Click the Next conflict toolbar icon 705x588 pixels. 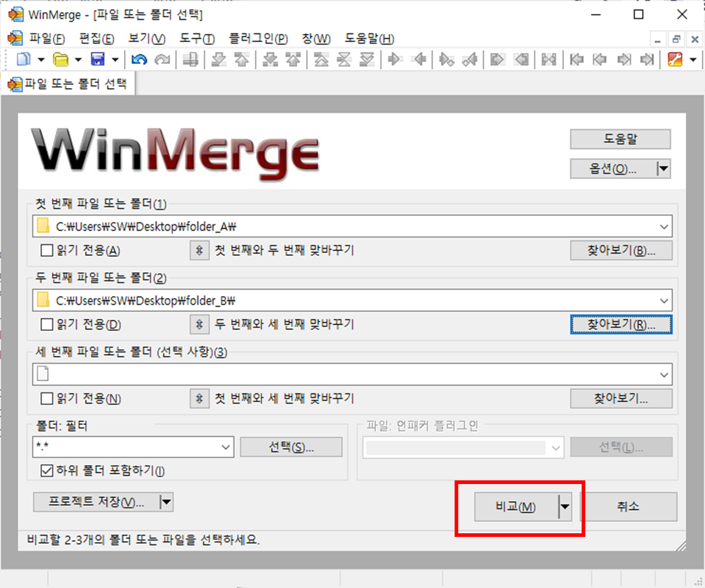click(x=270, y=60)
